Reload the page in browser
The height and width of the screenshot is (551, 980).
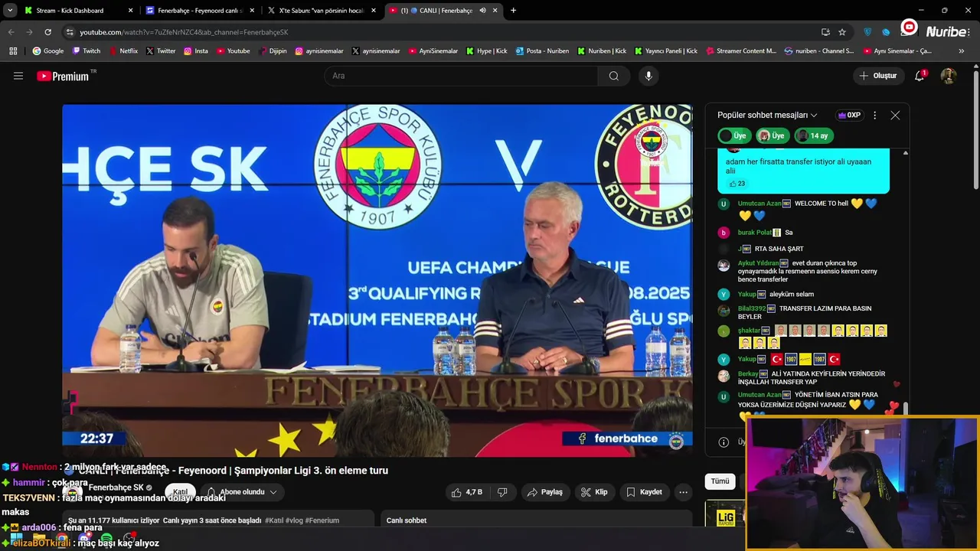pos(47,32)
